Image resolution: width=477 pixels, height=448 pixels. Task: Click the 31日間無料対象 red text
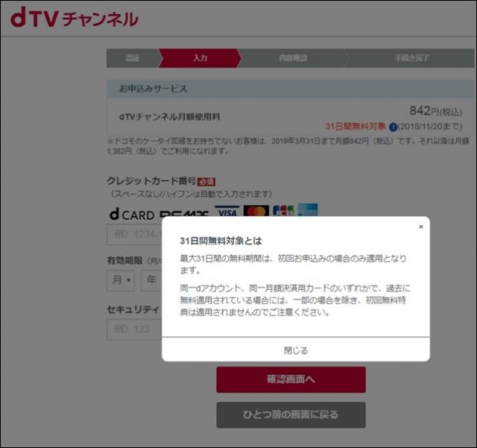tap(356, 126)
